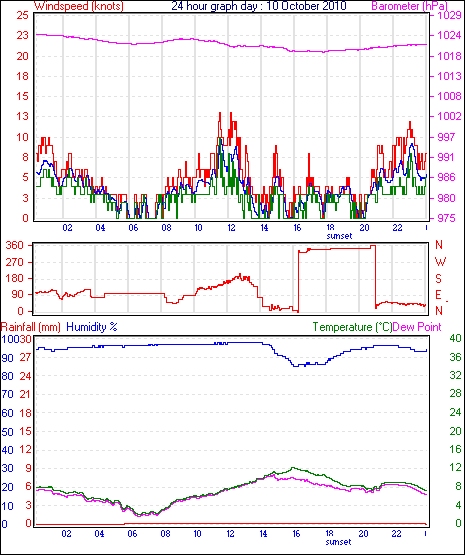Click the Rainfall (mm) legend label
Image resolution: width=465 pixels, height=556 pixels.
tap(31, 327)
